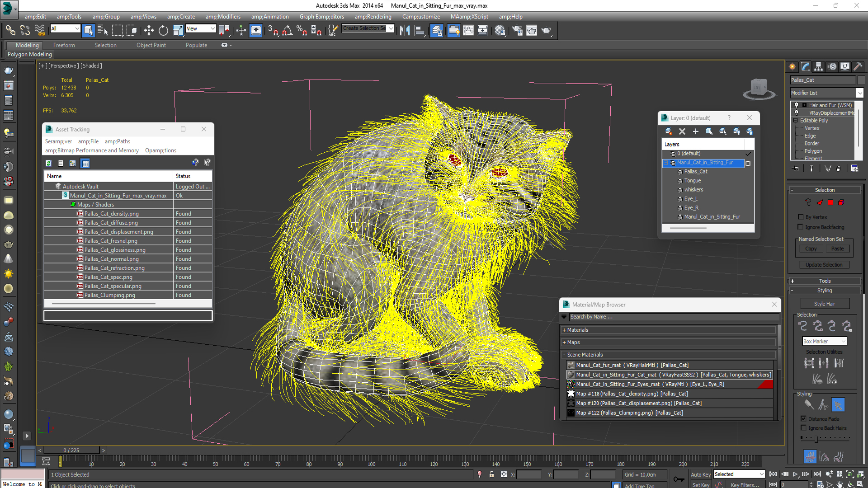Screen dimensions: 868x488
Task: Select the Polygon sub-object selection icon
Action: click(x=830, y=202)
